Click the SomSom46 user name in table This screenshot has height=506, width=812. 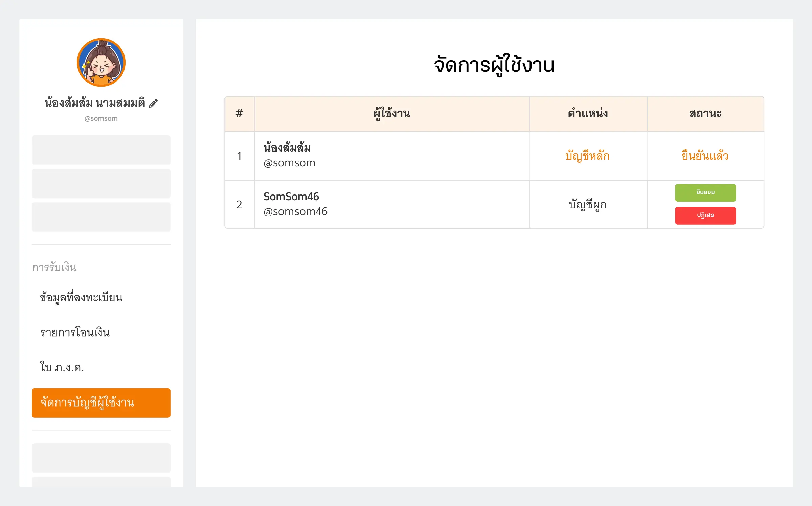click(x=291, y=197)
